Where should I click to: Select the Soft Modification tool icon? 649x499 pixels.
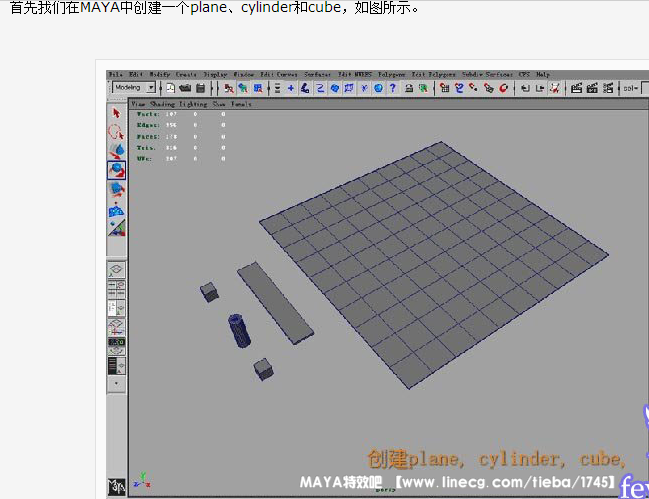click(x=117, y=209)
